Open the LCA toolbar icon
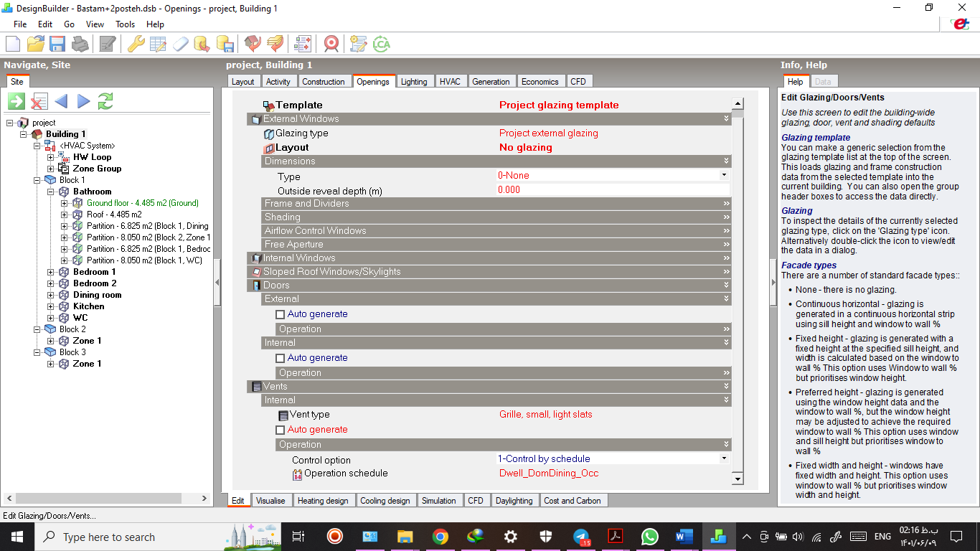The height and width of the screenshot is (551, 980). [x=381, y=44]
